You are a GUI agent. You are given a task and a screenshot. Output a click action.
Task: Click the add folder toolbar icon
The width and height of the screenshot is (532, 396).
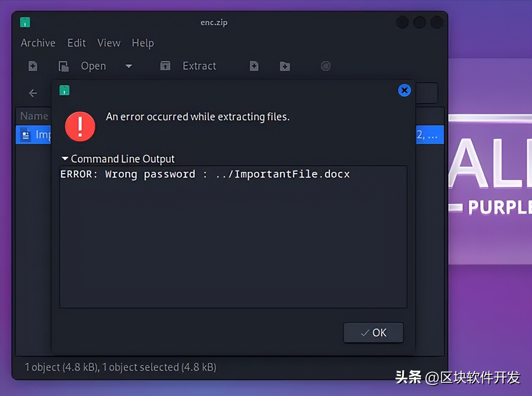[285, 66]
